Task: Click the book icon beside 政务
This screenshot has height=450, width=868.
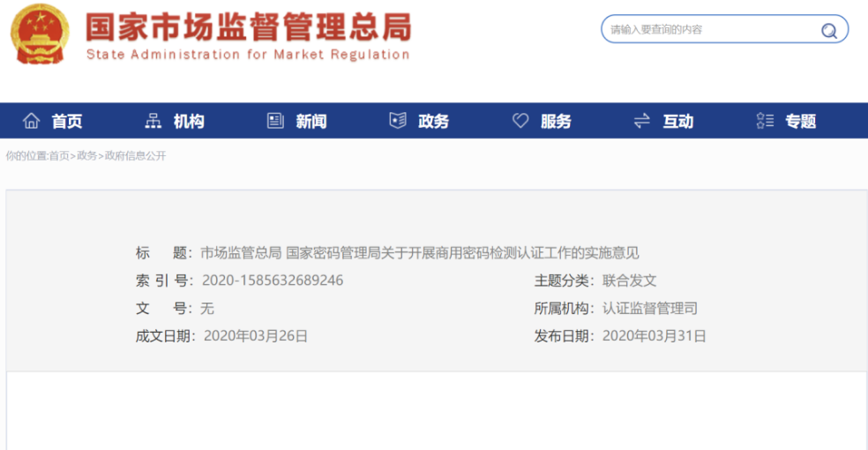Action: 398,122
